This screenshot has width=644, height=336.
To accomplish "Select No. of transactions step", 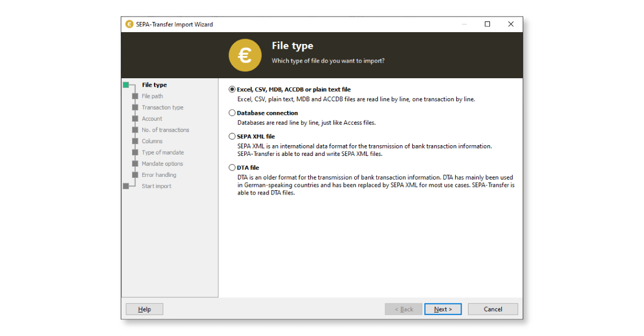I will (x=165, y=130).
